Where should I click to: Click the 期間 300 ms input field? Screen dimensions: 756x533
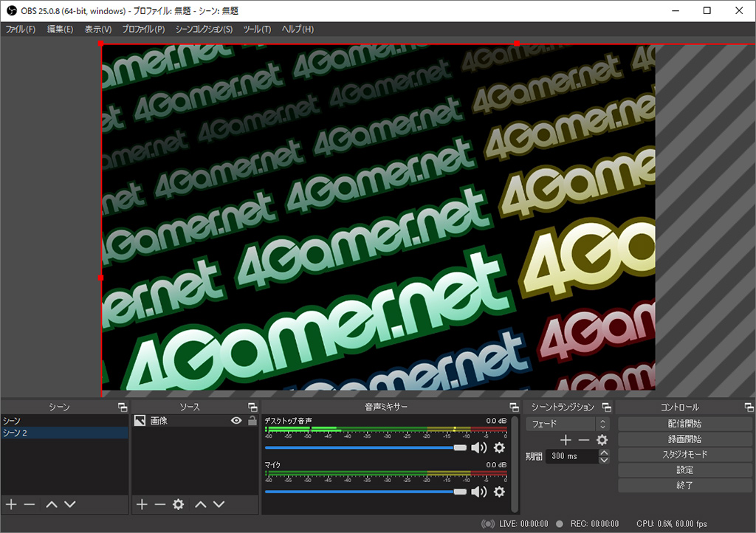click(572, 456)
